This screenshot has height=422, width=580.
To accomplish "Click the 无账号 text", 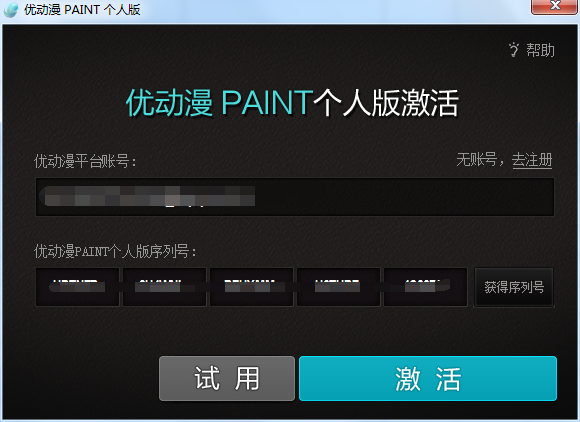I will [x=476, y=160].
